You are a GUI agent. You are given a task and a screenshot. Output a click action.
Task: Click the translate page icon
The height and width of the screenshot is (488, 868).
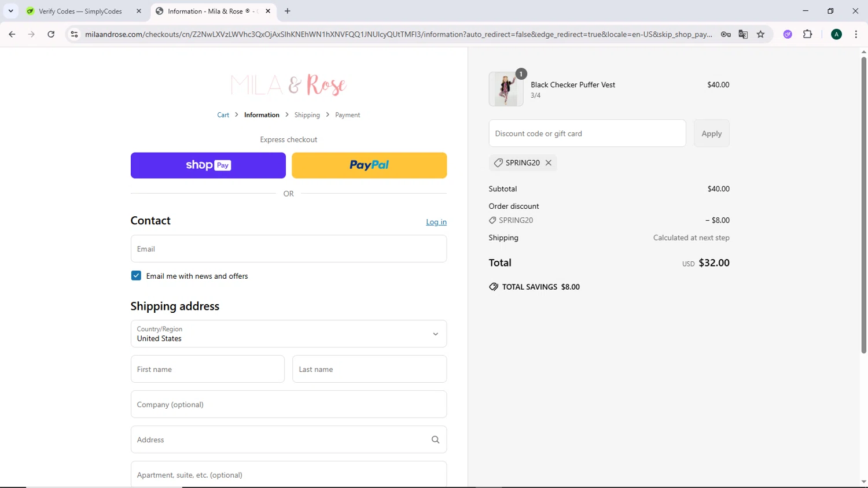pos(743,34)
